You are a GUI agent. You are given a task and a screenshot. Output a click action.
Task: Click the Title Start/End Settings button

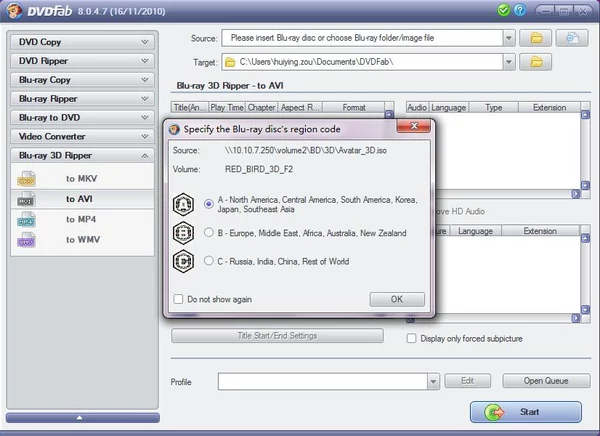(x=277, y=336)
